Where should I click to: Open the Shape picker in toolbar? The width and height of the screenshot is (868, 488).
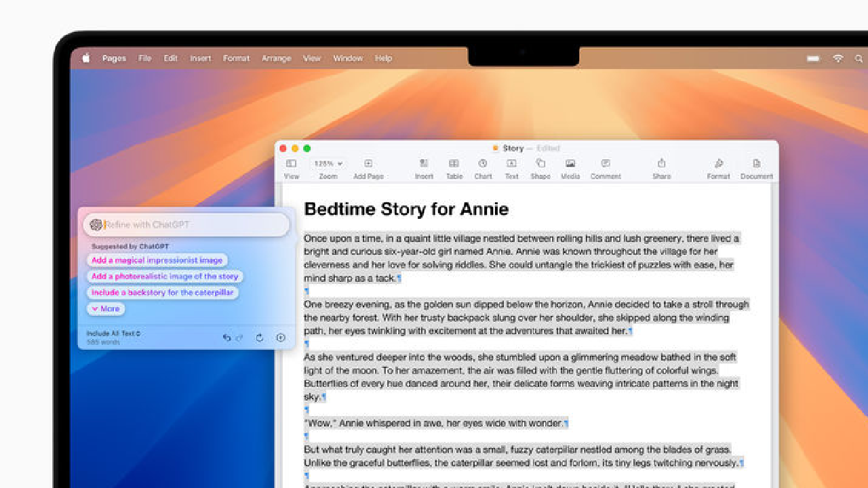coord(540,169)
